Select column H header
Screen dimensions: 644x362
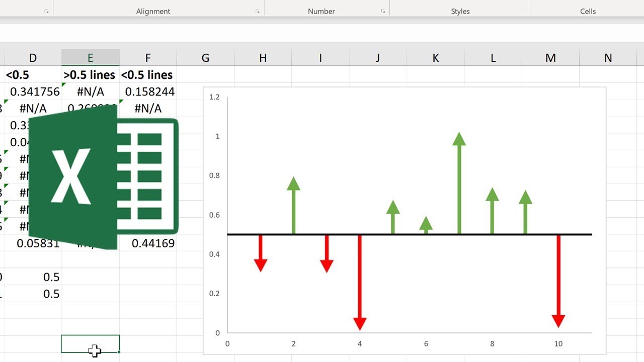click(x=263, y=58)
